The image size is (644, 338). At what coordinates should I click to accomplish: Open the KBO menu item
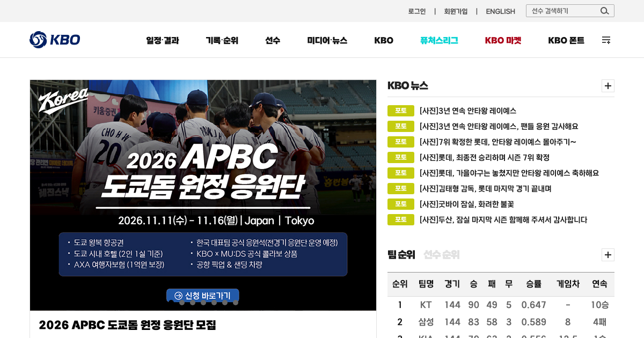tap(384, 40)
